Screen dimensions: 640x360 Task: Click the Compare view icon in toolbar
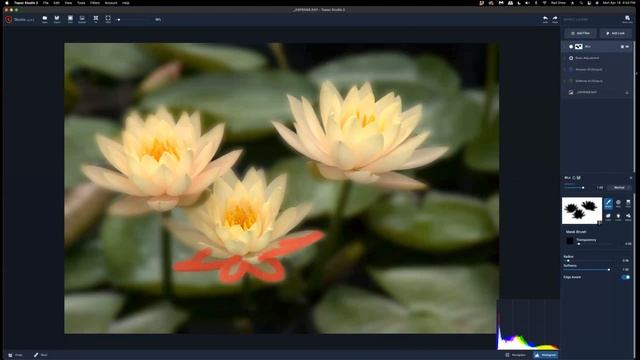(x=82, y=19)
